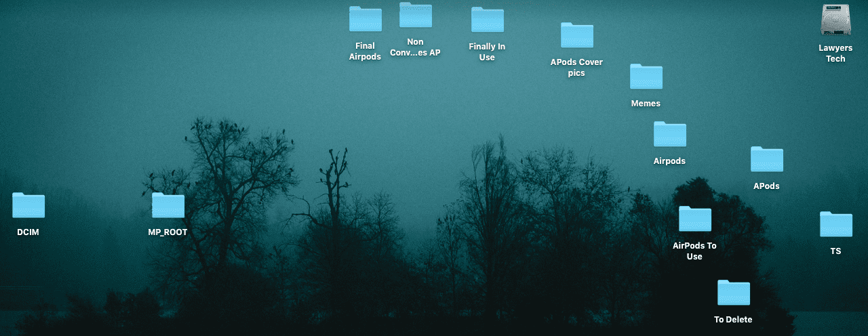
Task: Click the "Non Conv...es AP" label text
Action: click(415, 47)
